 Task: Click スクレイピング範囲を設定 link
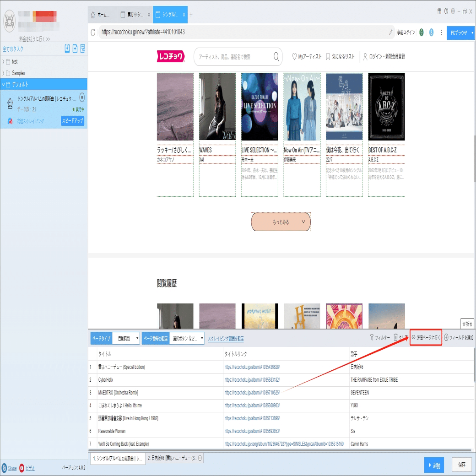point(226,339)
